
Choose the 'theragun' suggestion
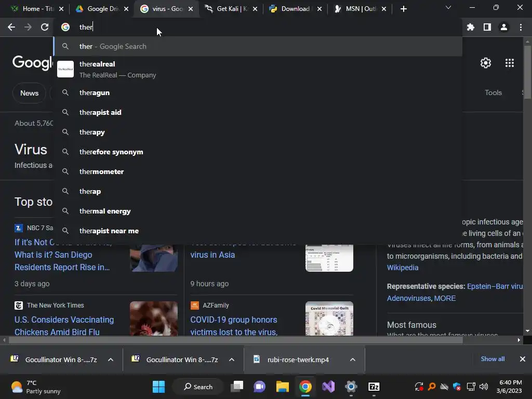pos(258,92)
